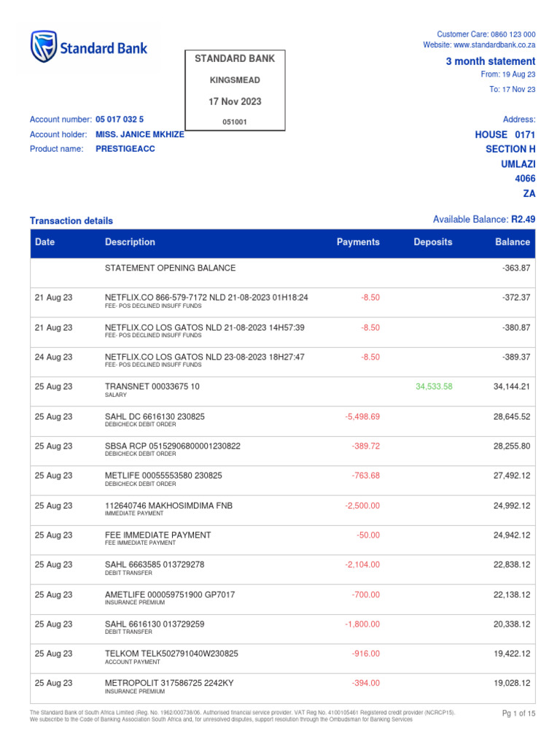Click the Payments column header
The image size is (560, 747).
point(358,242)
